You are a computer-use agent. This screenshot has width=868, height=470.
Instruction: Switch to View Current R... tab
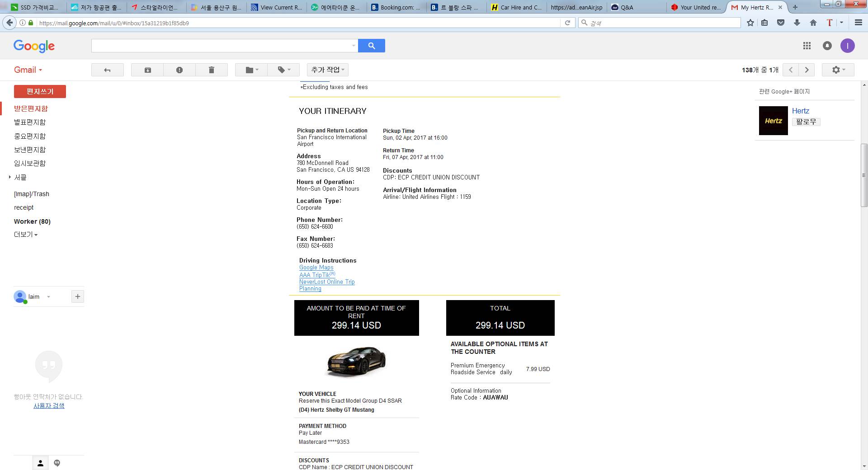tap(276, 7)
